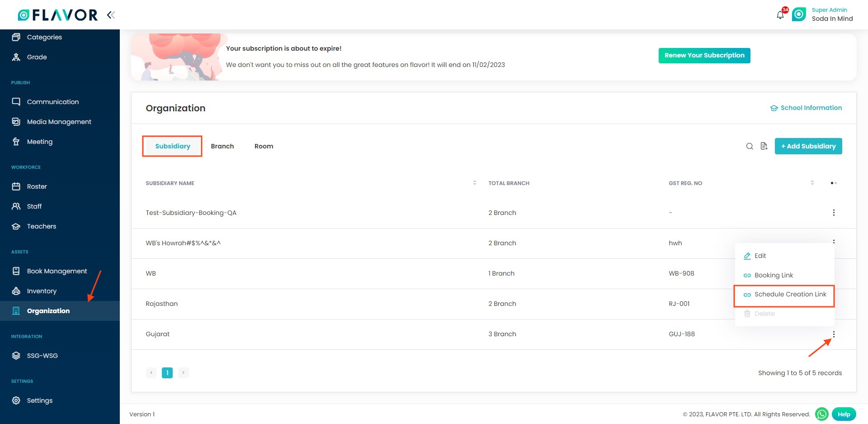Open the School Information link
The image size is (868, 424).
[x=806, y=108]
